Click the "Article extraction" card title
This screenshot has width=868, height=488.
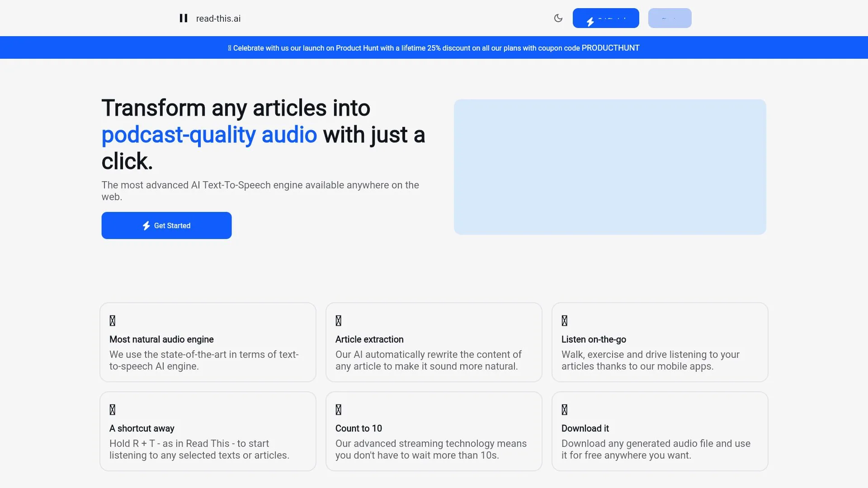coord(369,339)
